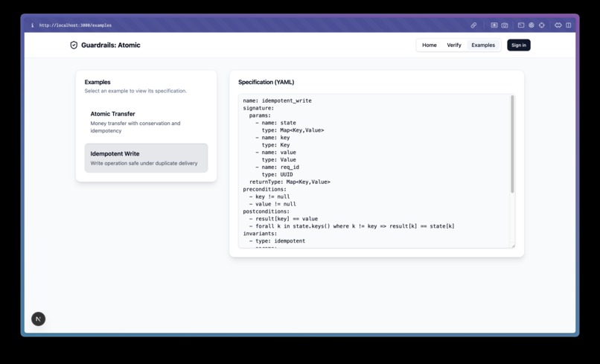Viewport: 600px width, 364px height.
Task: Click the copy link chain icon
Action: (473, 25)
